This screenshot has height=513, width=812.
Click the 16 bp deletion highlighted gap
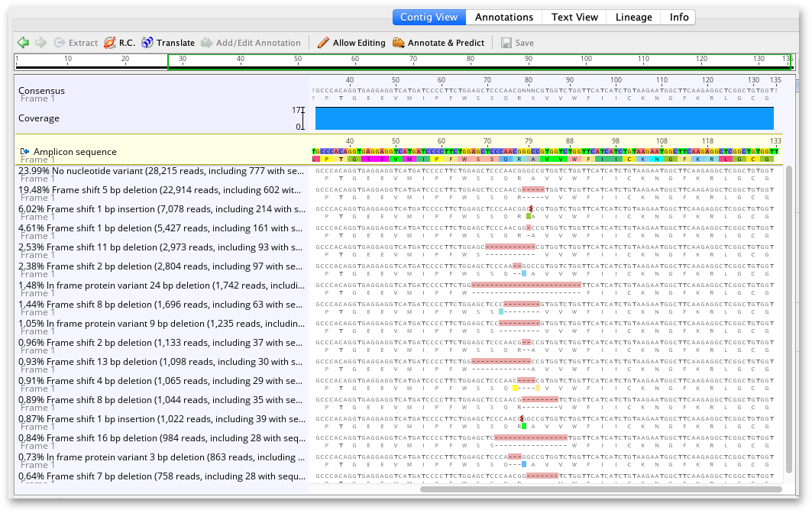(531, 438)
